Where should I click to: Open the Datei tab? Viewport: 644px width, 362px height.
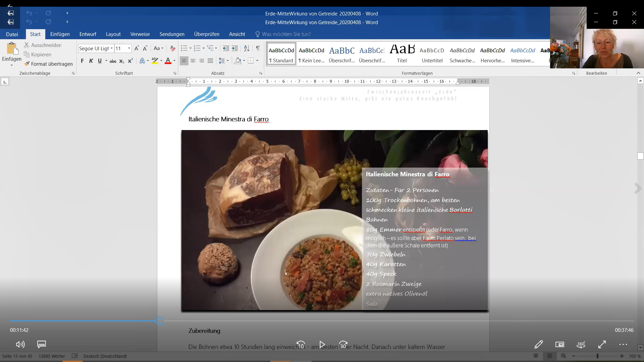12,34
